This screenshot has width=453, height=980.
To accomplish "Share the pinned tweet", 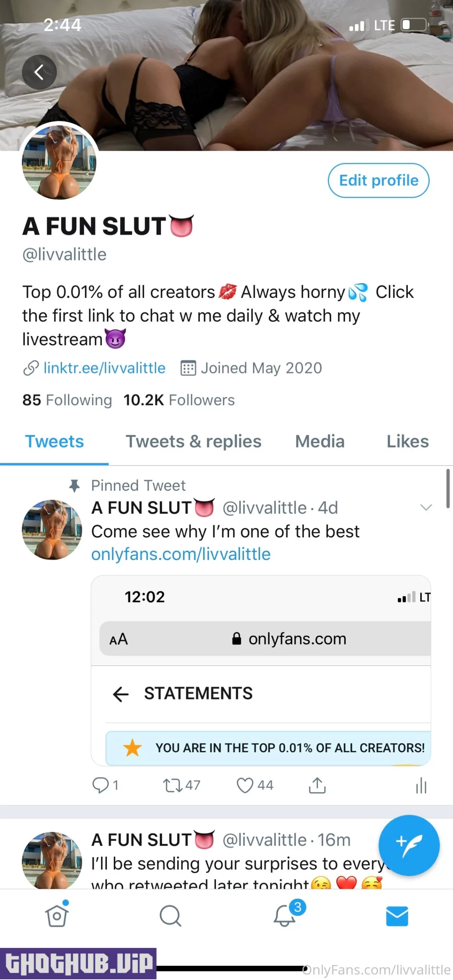I will pyautogui.click(x=317, y=785).
